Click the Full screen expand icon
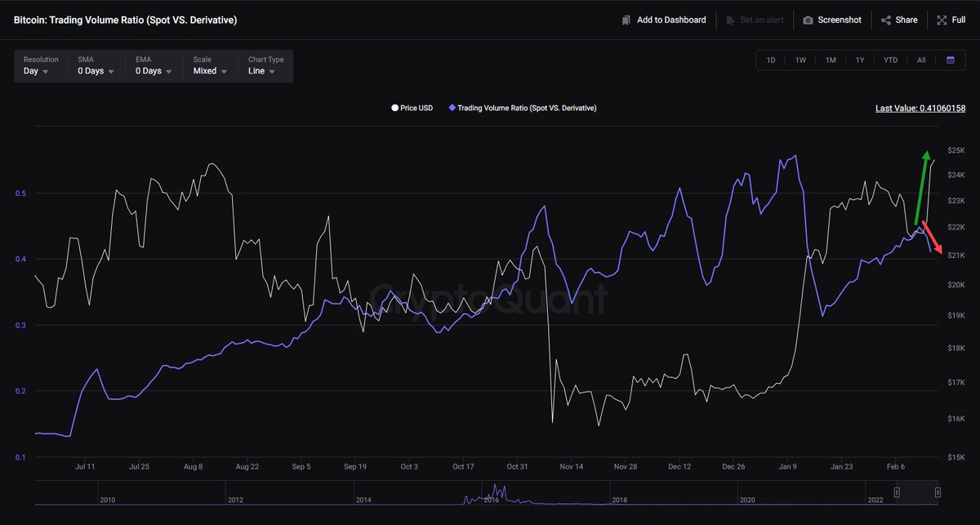Viewport: 980px width, 525px height. pos(941,20)
